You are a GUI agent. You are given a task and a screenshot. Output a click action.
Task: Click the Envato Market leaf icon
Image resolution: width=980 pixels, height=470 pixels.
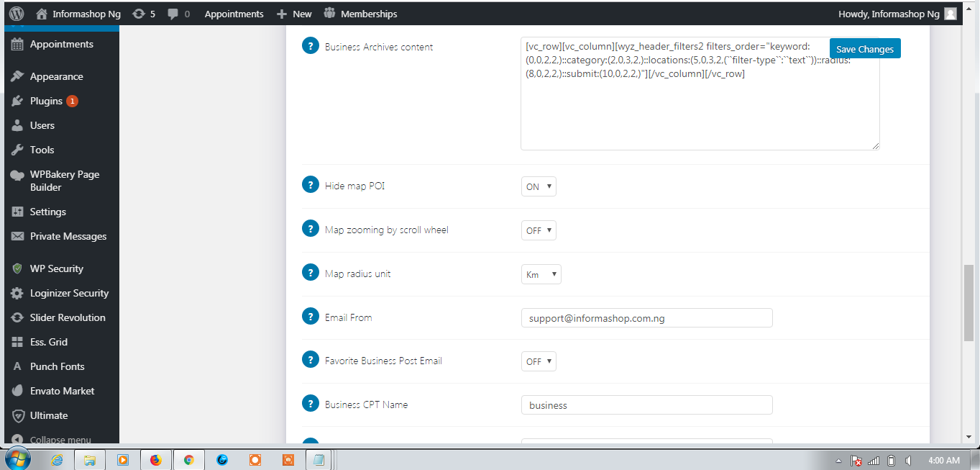[17, 391]
